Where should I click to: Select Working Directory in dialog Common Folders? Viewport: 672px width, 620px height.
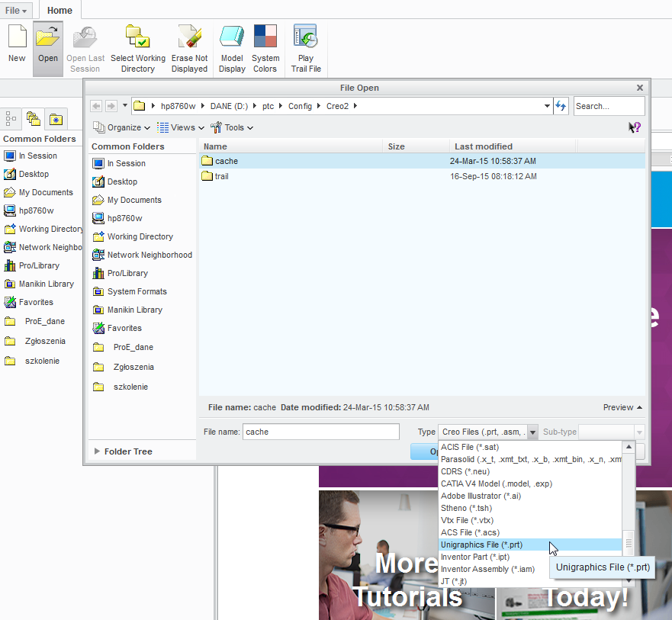133,236
